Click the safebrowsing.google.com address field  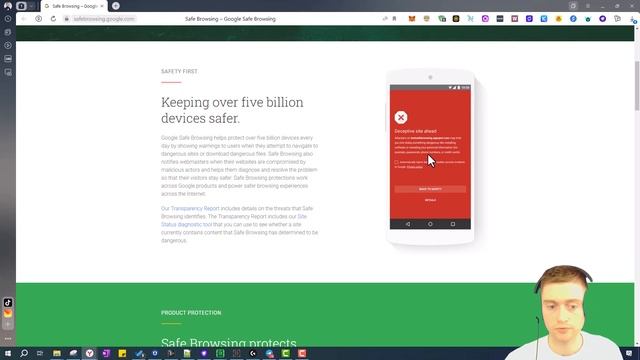click(104, 19)
